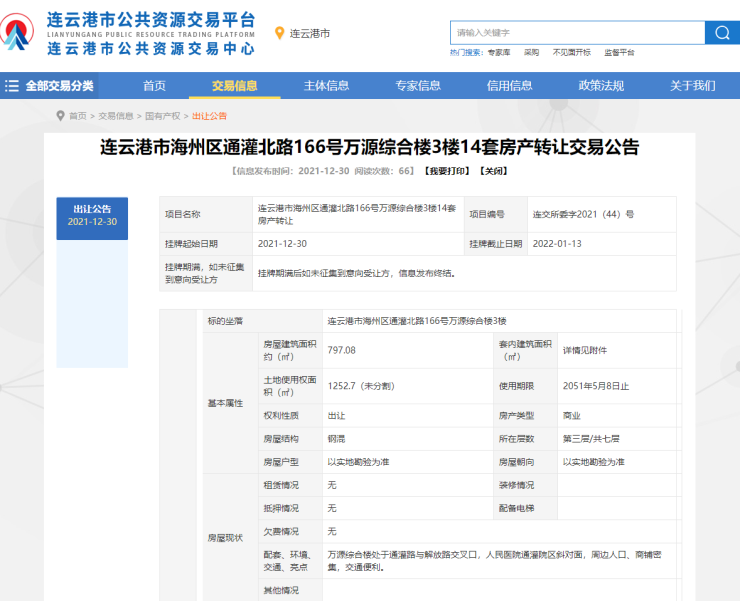This screenshot has height=601, width=740.
Task: Click usage term 2051年5月8日止
Action: click(596, 386)
